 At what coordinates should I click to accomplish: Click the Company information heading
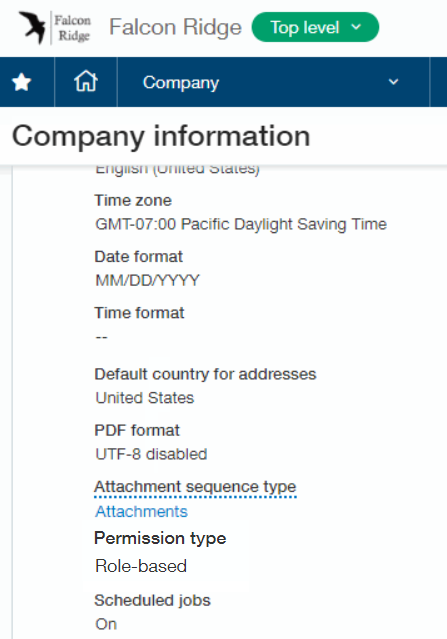pyautogui.click(x=161, y=136)
